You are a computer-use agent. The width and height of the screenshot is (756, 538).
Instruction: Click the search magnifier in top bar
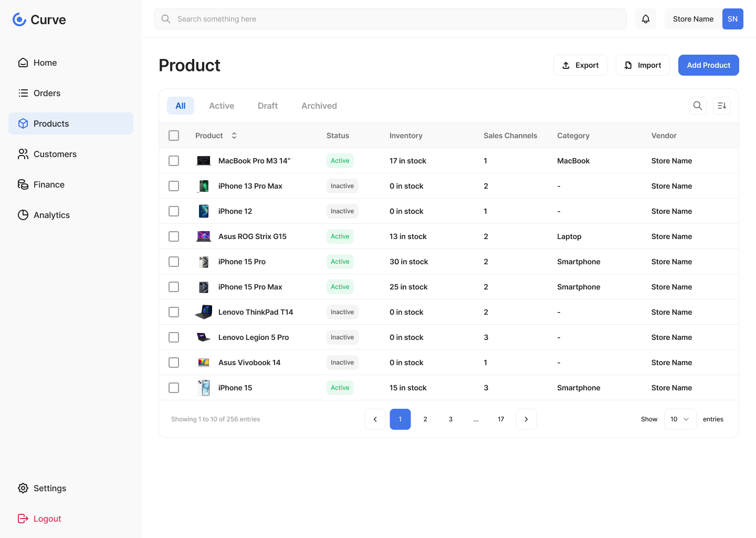pyautogui.click(x=166, y=19)
